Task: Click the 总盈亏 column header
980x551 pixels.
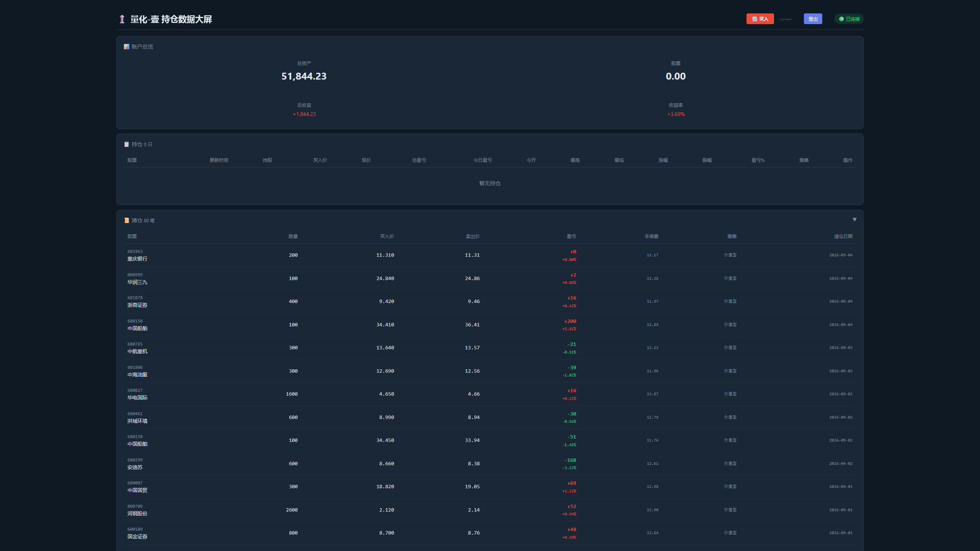Action: 419,160
